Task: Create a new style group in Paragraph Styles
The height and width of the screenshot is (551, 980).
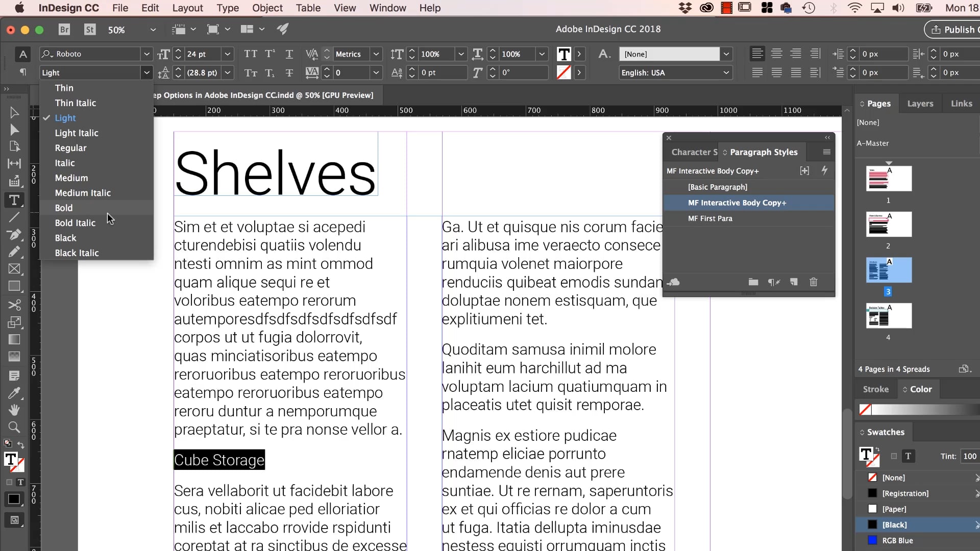Action: (753, 282)
